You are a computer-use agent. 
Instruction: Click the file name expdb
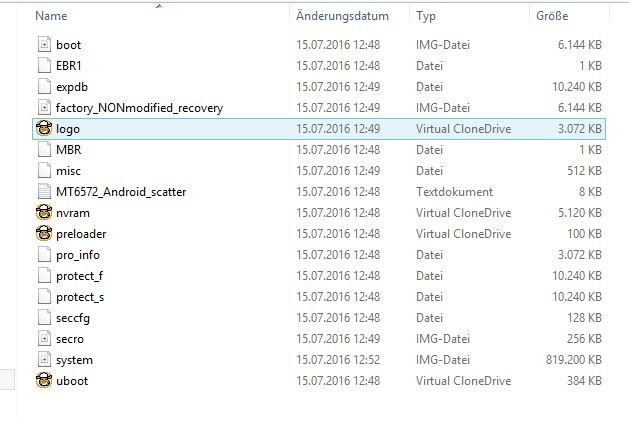click(x=72, y=87)
